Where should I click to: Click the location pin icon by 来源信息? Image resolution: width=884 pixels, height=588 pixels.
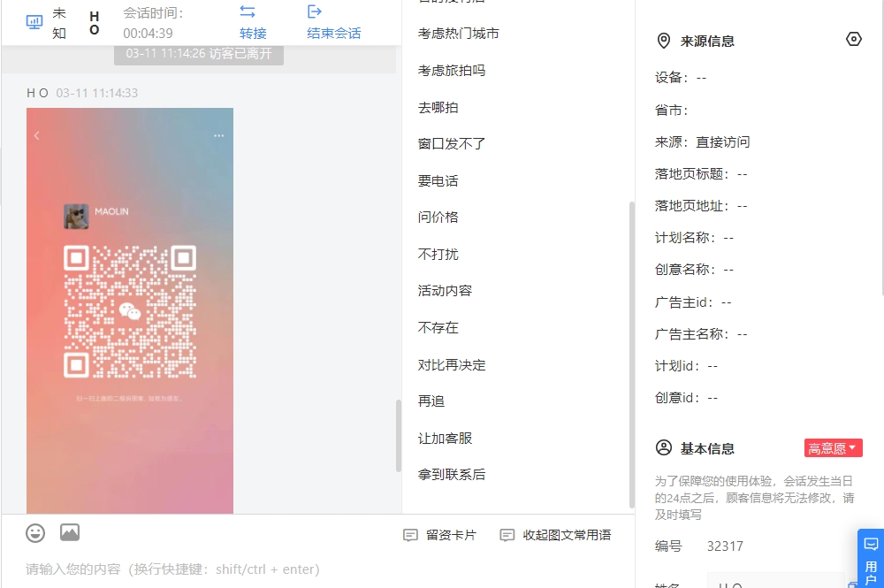(x=664, y=41)
